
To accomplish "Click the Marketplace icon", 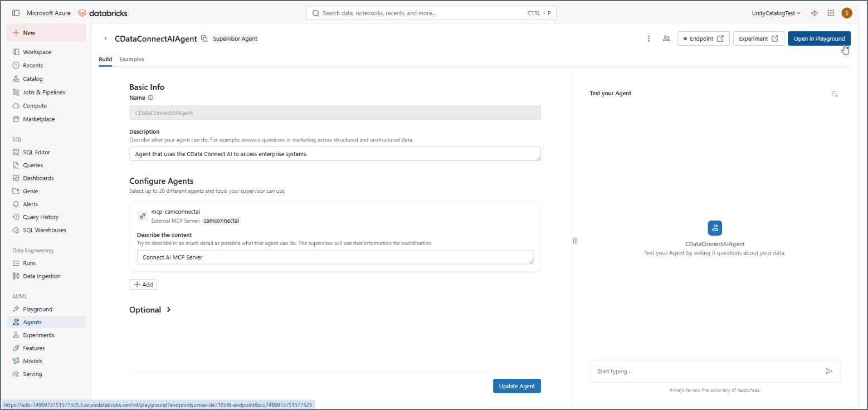I will tap(16, 119).
